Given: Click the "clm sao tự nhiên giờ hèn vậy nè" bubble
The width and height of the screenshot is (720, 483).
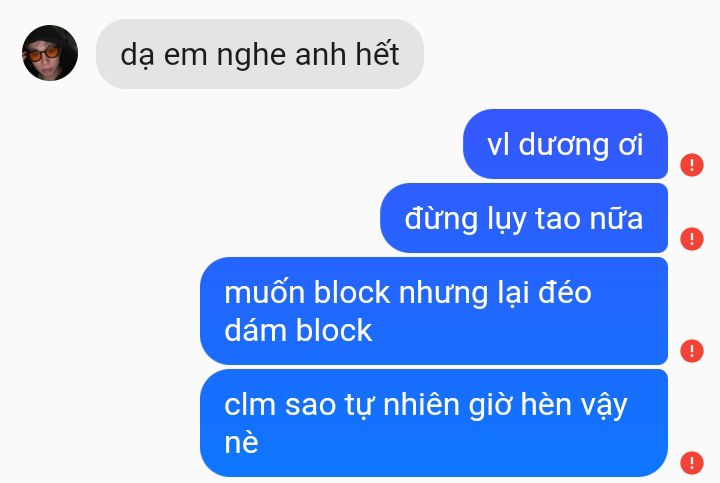Looking at the screenshot, I should click(434, 423).
